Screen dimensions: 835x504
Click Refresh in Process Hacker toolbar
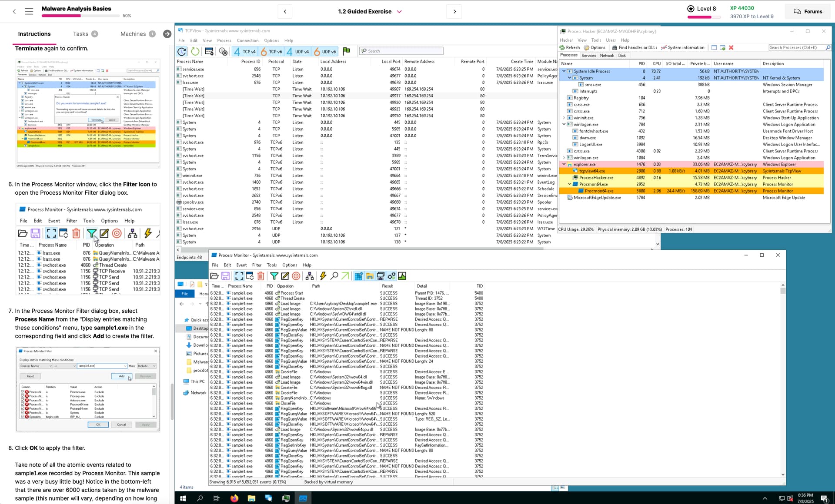coord(570,47)
